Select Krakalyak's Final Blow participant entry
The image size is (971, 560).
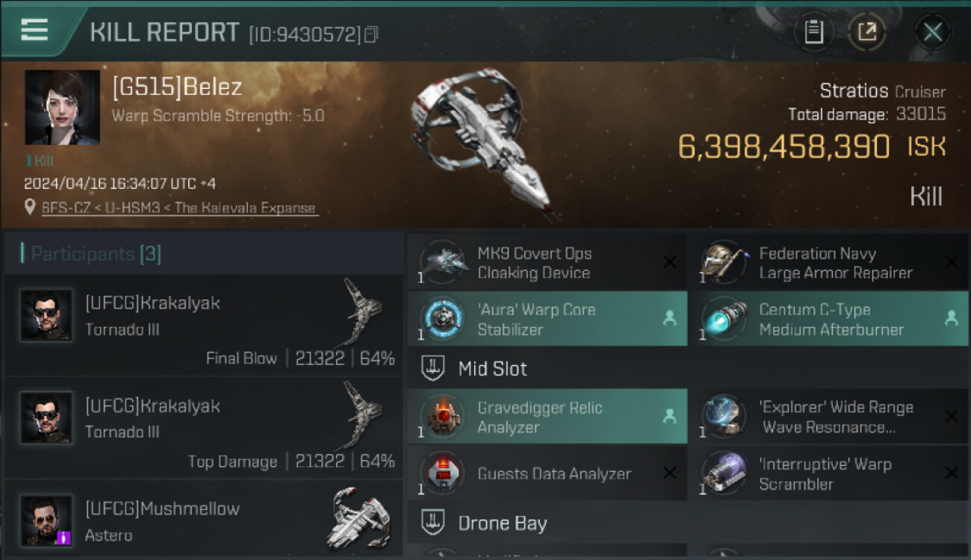(203, 326)
